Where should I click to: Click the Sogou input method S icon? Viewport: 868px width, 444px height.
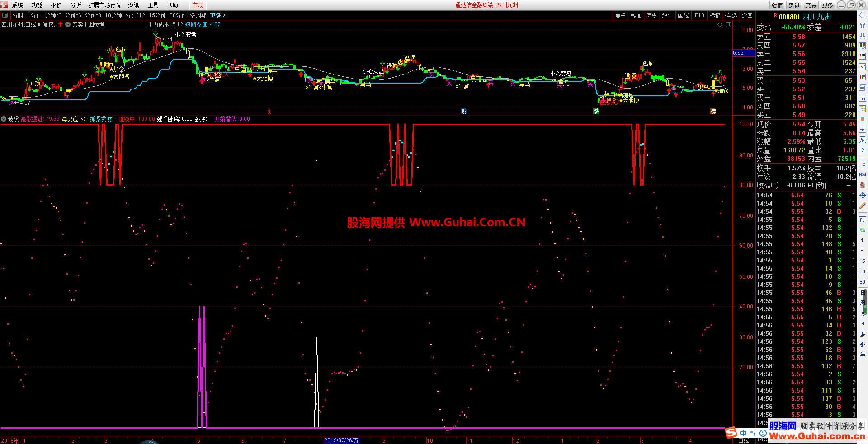click(731, 432)
